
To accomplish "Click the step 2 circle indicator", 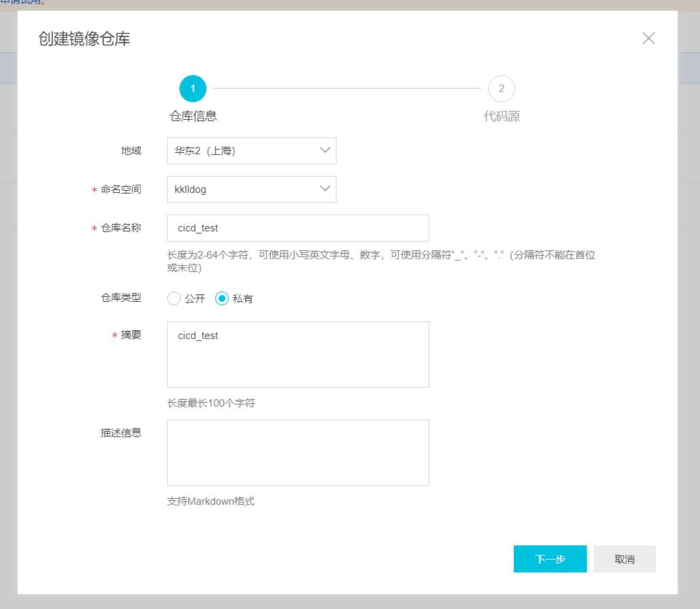I will tap(501, 89).
